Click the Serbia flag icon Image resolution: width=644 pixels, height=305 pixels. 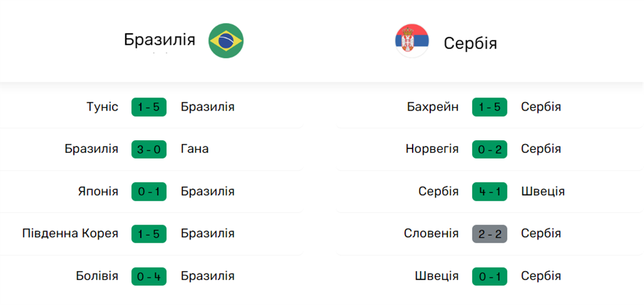412,41
